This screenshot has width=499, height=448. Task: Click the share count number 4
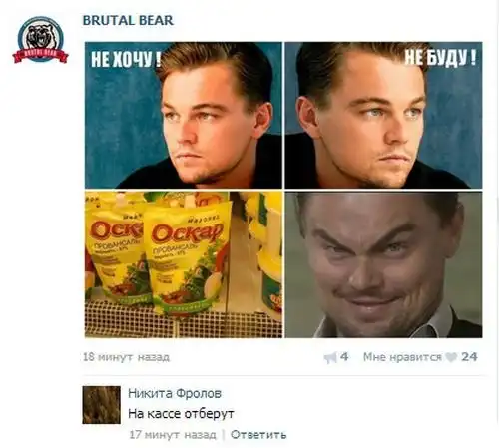(x=344, y=357)
